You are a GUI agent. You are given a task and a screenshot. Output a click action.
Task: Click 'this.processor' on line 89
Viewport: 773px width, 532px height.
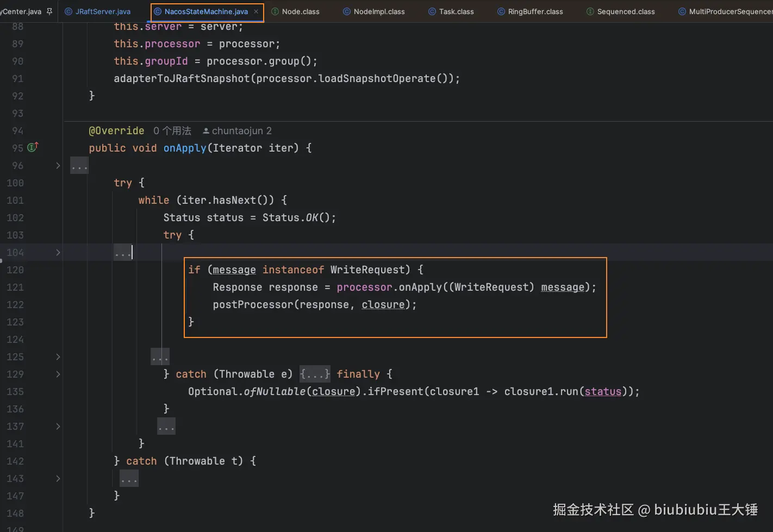tap(157, 43)
